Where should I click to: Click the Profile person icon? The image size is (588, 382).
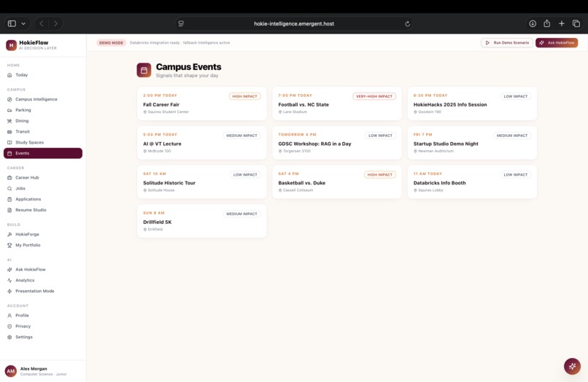(x=9, y=316)
